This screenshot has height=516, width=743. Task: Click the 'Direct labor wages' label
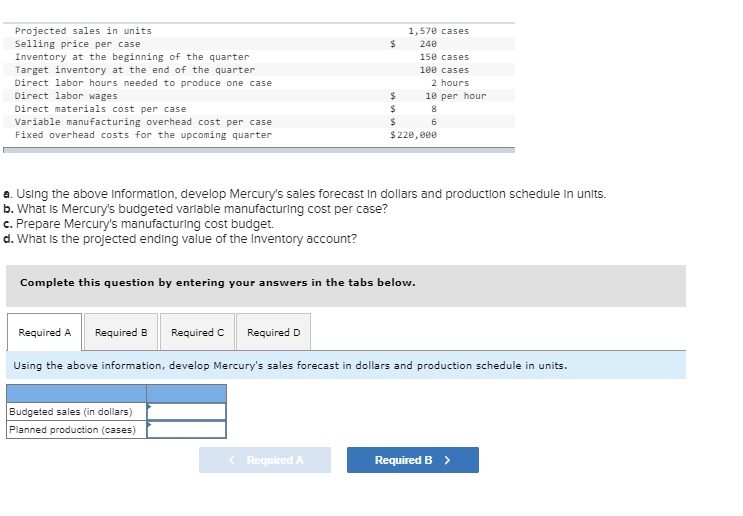(x=66, y=96)
